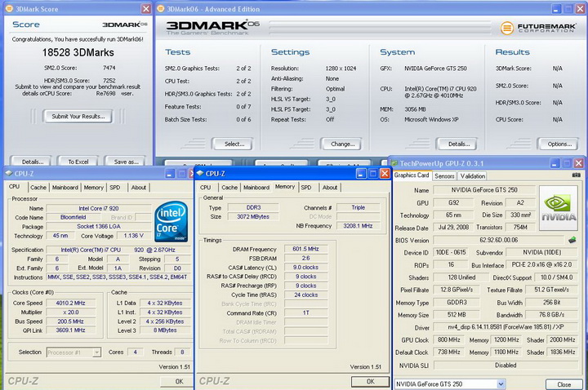The height and width of the screenshot is (390, 588).
Task: Click the memory Size value 3072 MBytes
Action: (x=253, y=216)
